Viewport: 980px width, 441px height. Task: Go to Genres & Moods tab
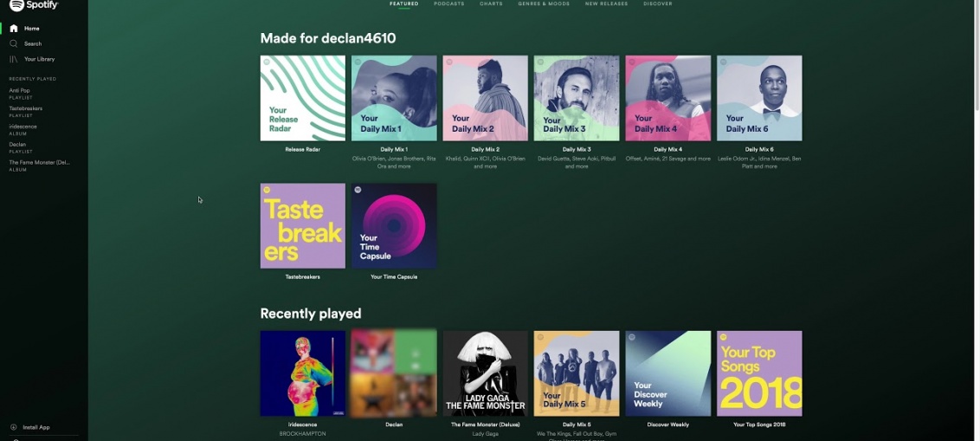(x=544, y=3)
